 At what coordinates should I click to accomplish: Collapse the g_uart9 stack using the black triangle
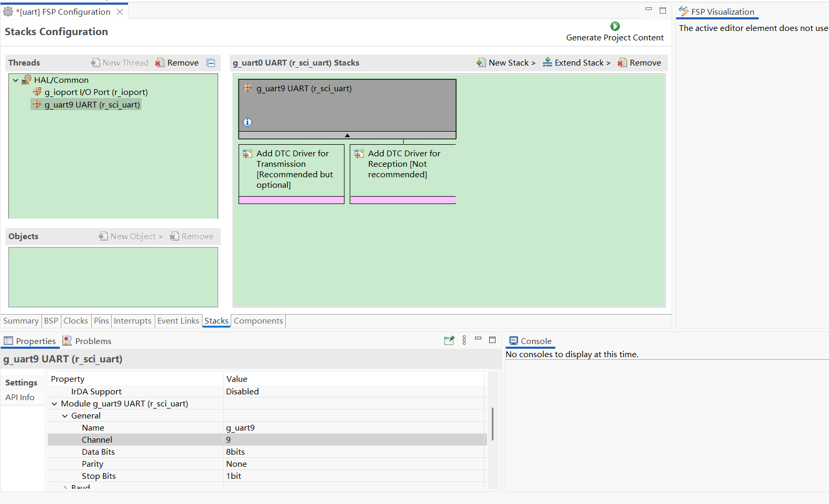point(347,135)
